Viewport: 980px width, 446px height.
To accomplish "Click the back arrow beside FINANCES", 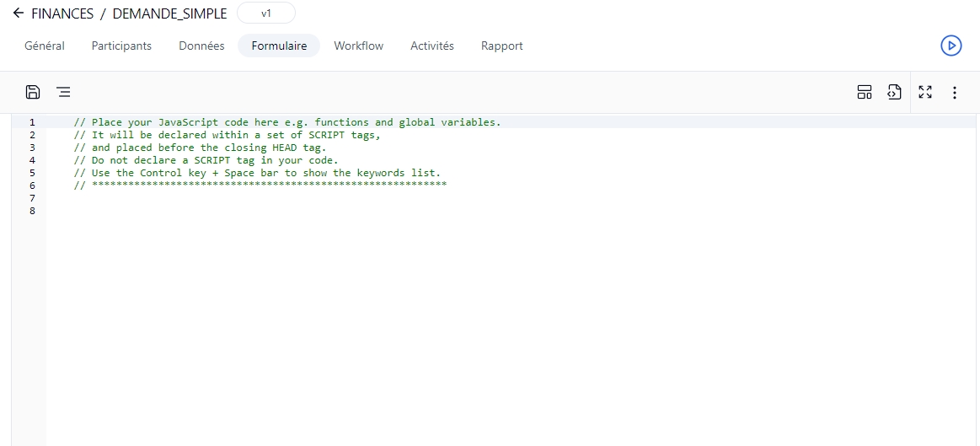I will [x=18, y=13].
